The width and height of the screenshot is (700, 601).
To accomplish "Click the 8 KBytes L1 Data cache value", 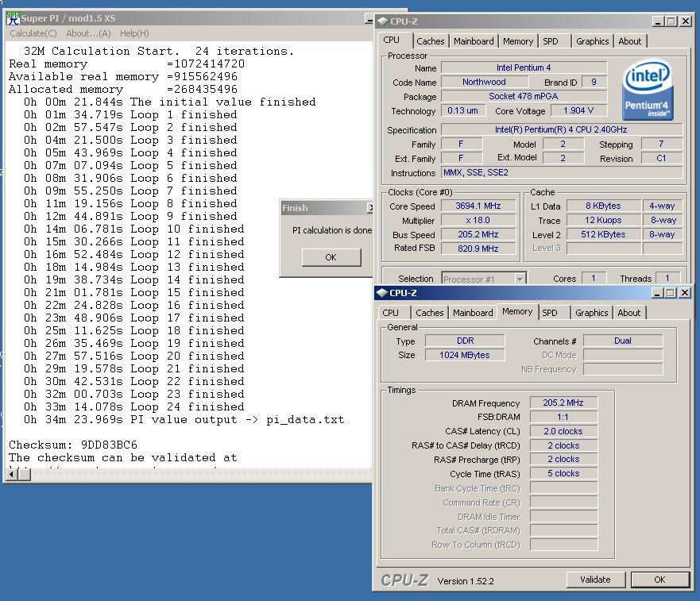I will point(604,206).
